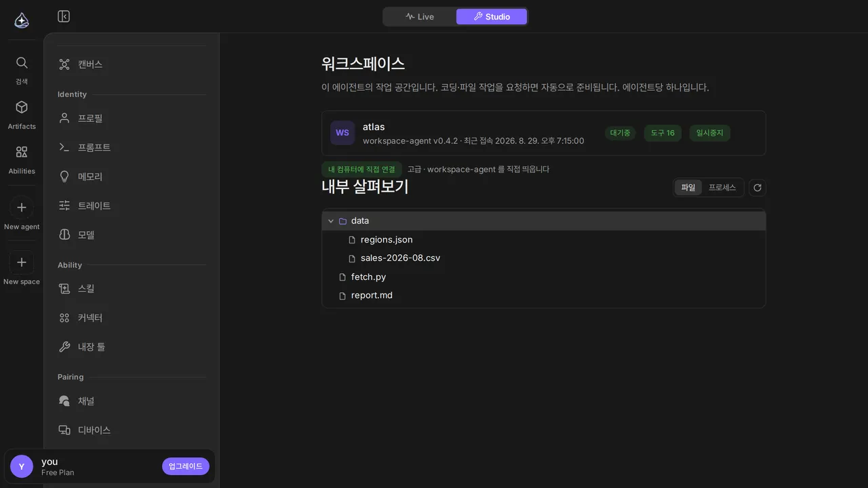
Task: Click the sales-2026-08.csv file icon
Action: [x=352, y=258]
